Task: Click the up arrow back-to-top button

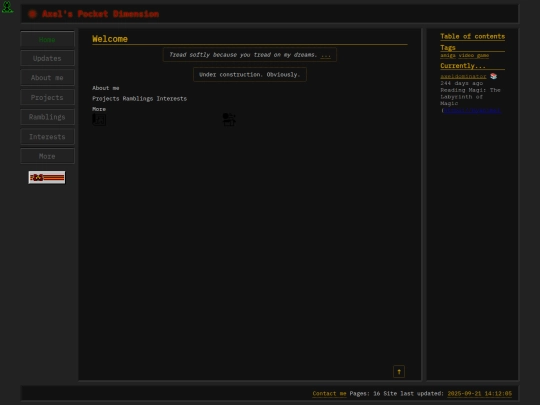Action: 399,372
